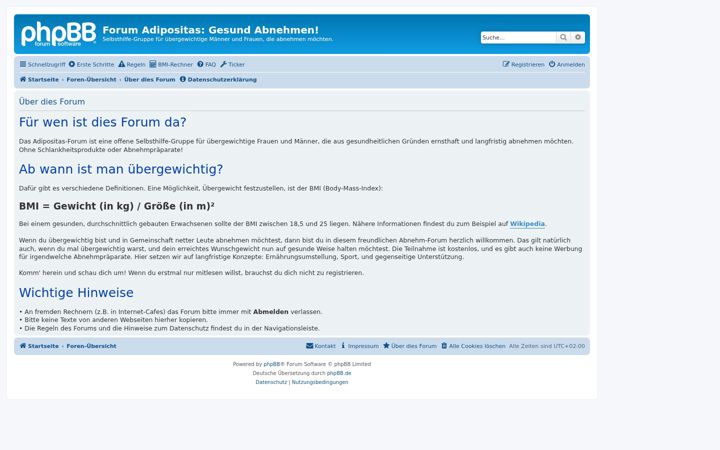Open the BMI-Rechner link

171,65
